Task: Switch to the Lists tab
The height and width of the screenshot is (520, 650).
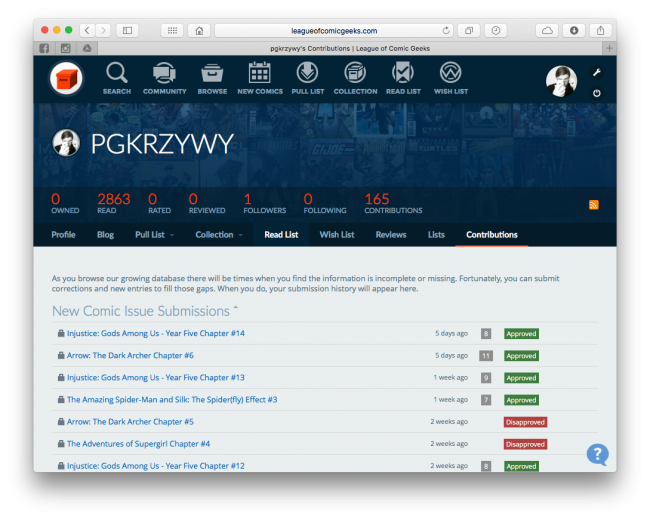Action: (436, 235)
